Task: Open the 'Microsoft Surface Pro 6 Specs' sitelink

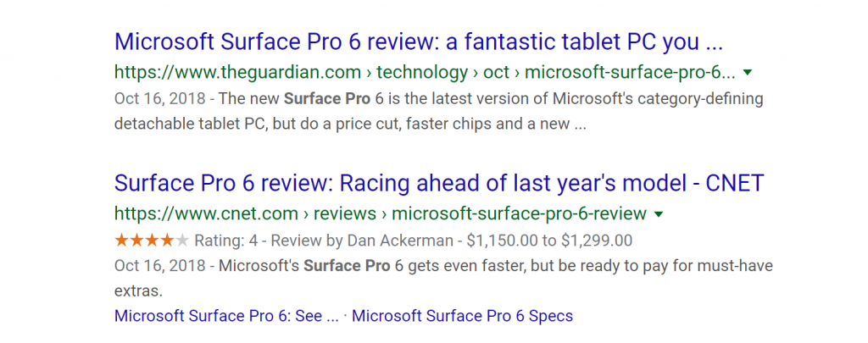Action: pyautogui.click(x=462, y=316)
